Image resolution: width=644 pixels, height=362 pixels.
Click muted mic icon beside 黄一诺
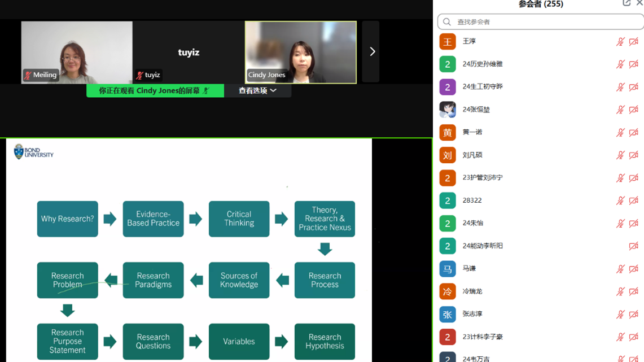(620, 133)
